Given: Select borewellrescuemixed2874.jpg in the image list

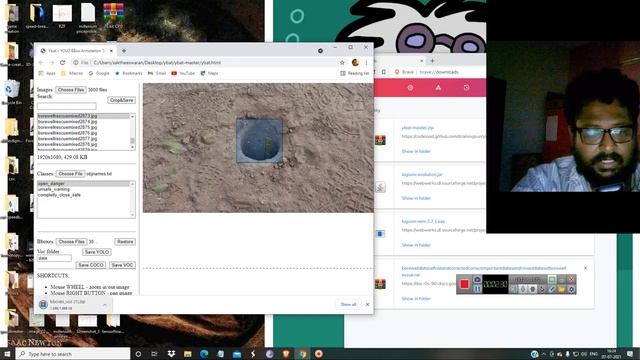Looking at the screenshot, I should click(x=67, y=122).
